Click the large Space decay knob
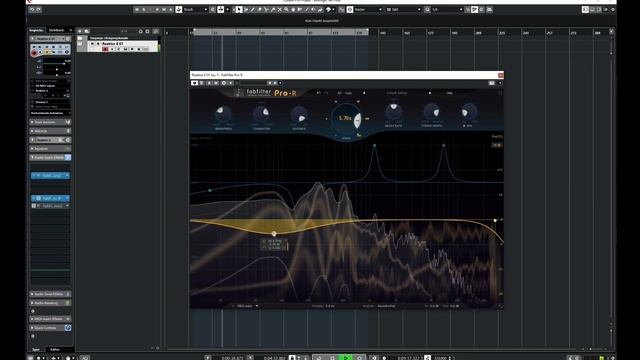This screenshot has width=640, height=360. point(346,118)
